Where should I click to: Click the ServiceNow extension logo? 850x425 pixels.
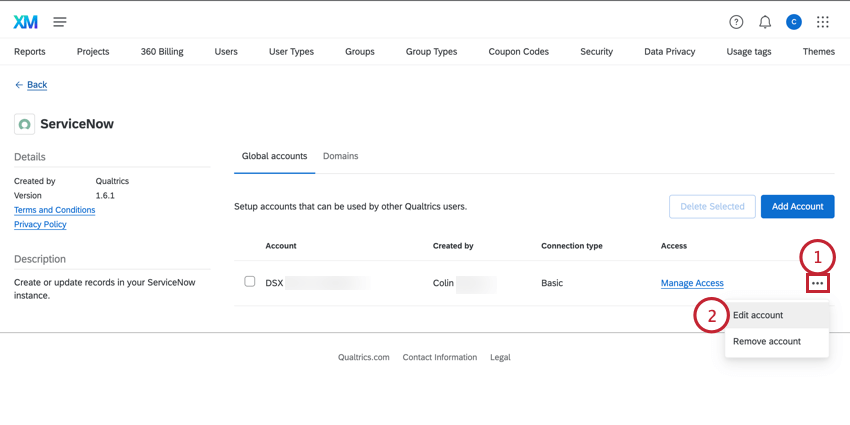[24, 124]
